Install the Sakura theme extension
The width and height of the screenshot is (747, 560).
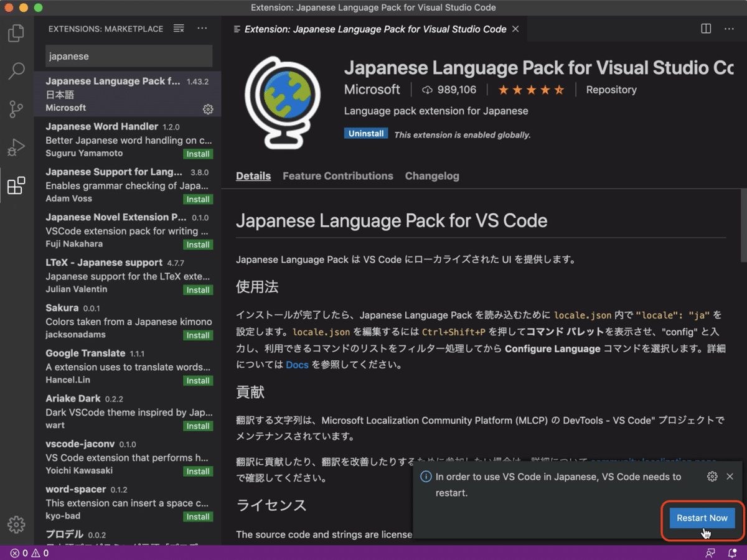198,335
